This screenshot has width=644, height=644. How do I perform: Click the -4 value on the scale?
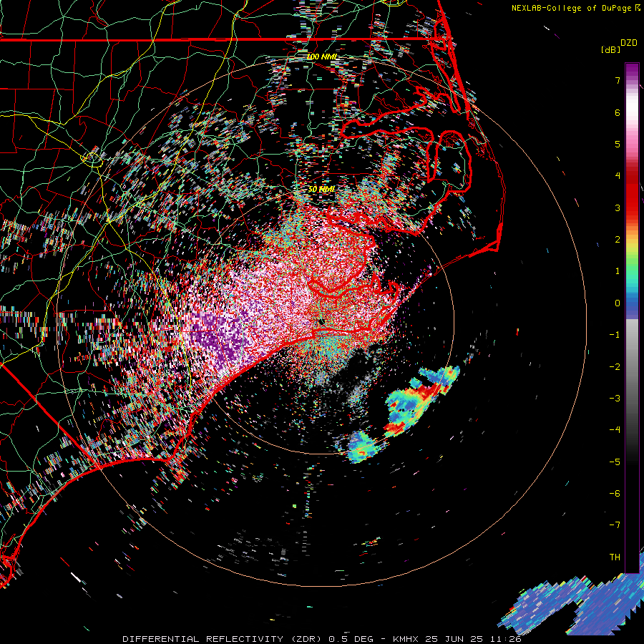point(615,430)
